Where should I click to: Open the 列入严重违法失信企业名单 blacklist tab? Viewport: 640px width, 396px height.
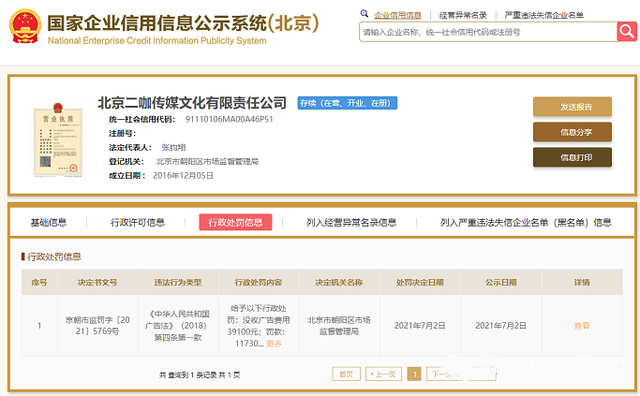click(x=525, y=222)
